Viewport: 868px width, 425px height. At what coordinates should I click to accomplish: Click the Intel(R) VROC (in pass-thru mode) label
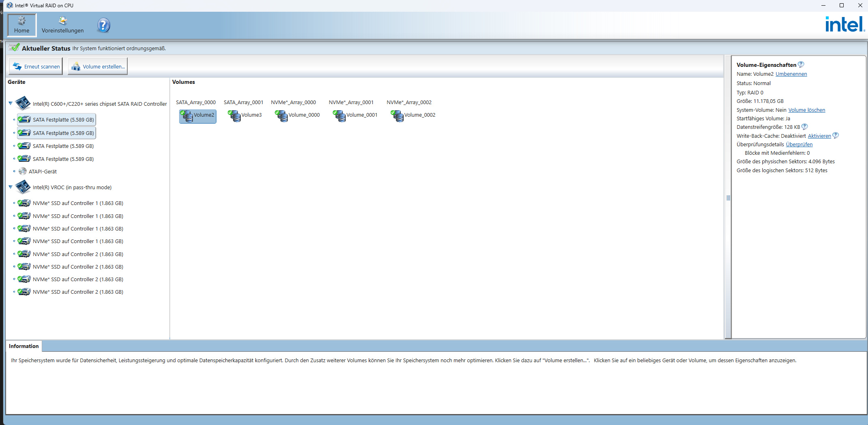[72, 187]
